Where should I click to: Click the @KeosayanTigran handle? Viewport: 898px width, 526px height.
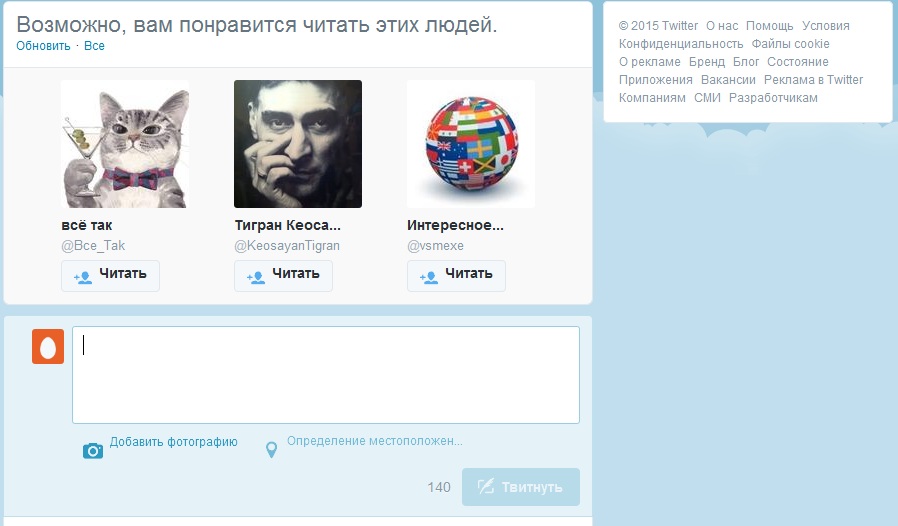pyautogui.click(x=287, y=245)
